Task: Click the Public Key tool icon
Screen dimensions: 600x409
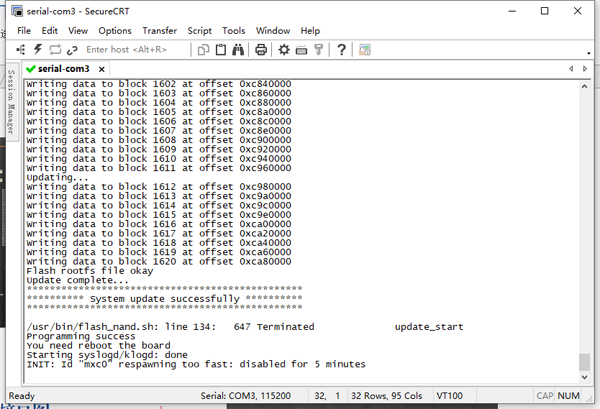Action: (x=318, y=50)
